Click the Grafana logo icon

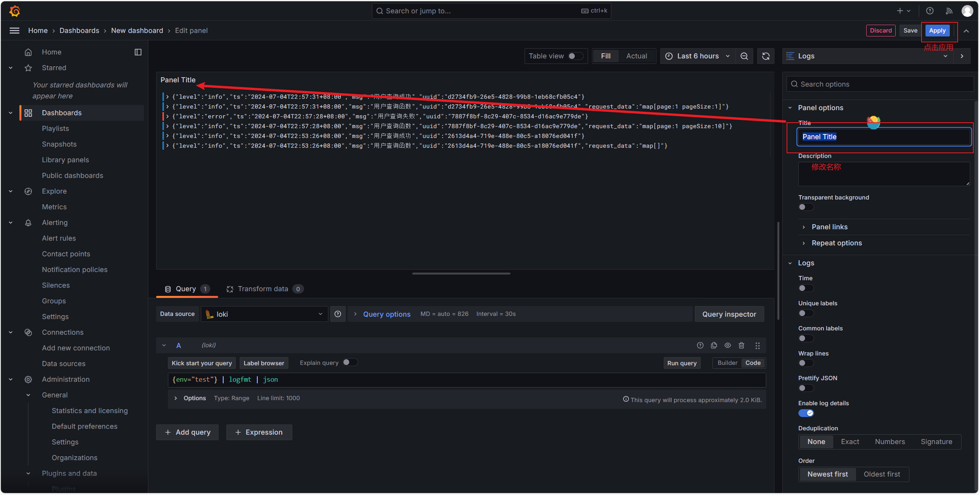(15, 11)
